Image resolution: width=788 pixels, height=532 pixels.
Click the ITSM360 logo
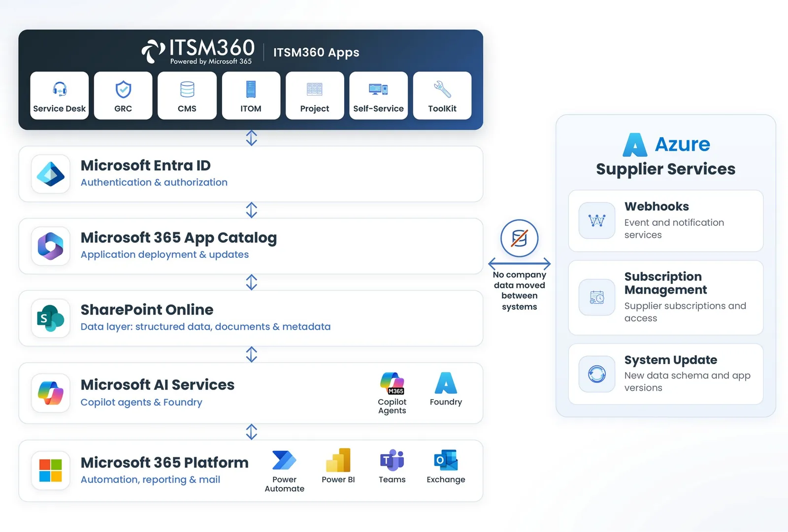(x=198, y=51)
